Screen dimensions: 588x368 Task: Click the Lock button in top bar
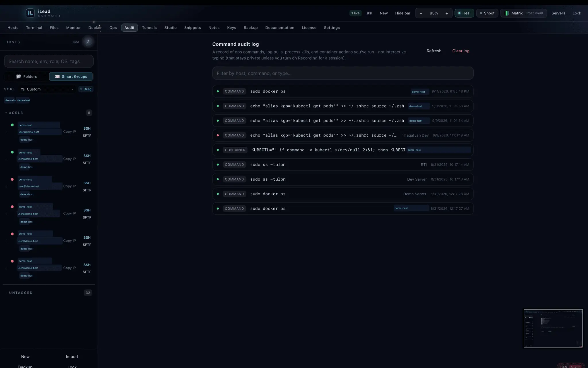[x=577, y=13]
